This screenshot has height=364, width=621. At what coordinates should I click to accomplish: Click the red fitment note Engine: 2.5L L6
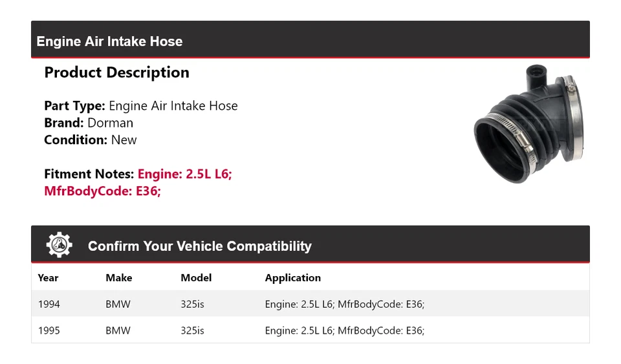tap(184, 174)
